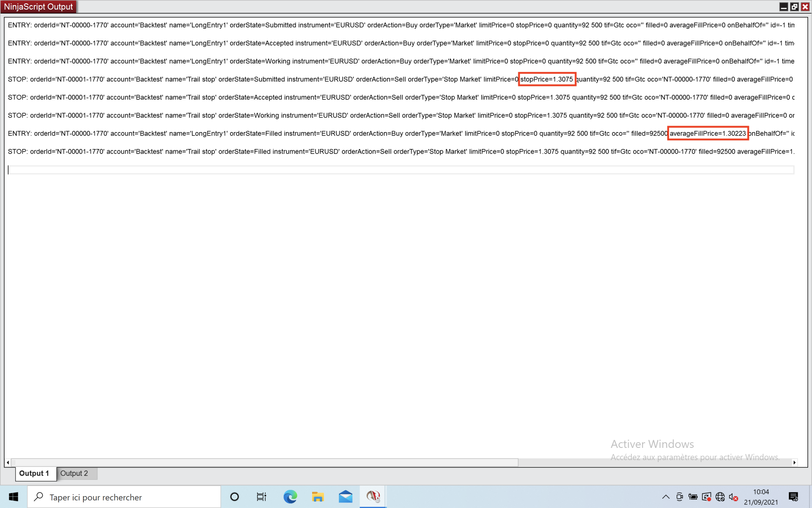Viewport: 812px width, 508px height.
Task: Open File Explorer from taskbar
Action: tap(318, 497)
